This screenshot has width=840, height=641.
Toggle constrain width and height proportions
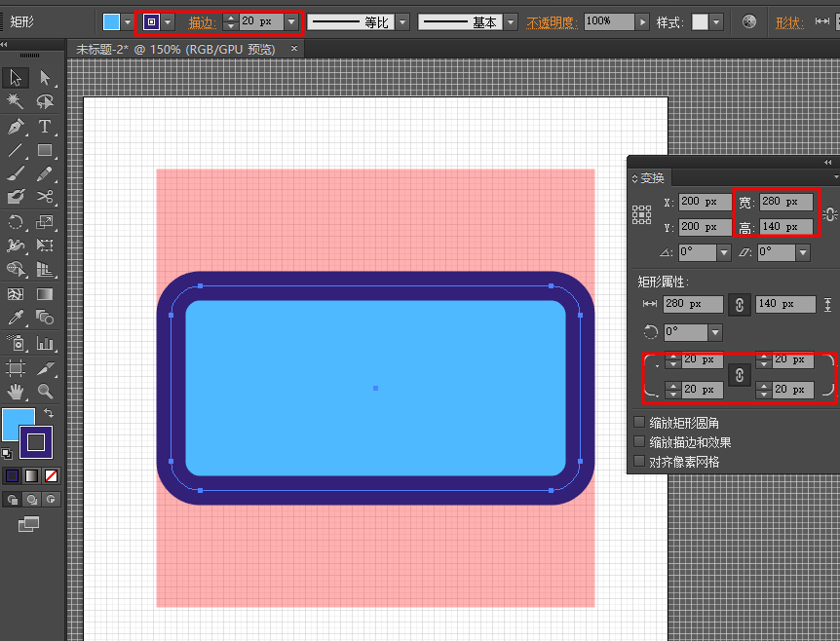coord(830,214)
